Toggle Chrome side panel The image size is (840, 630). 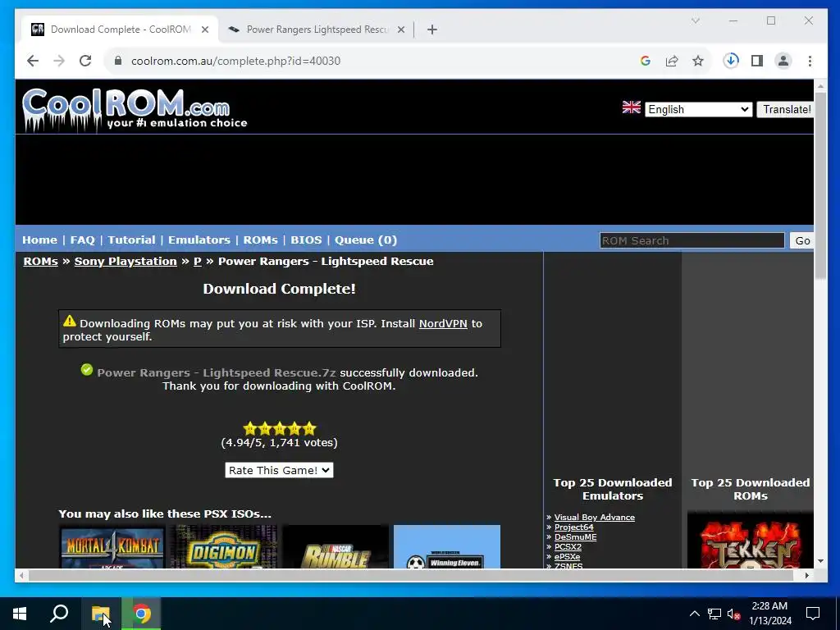[x=757, y=61]
